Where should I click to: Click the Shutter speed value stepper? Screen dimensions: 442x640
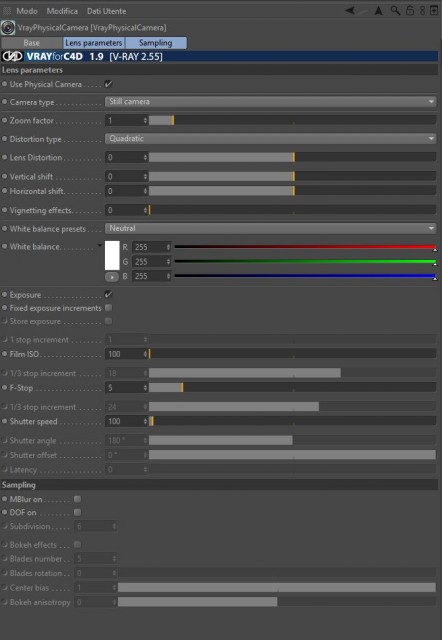[145, 421]
